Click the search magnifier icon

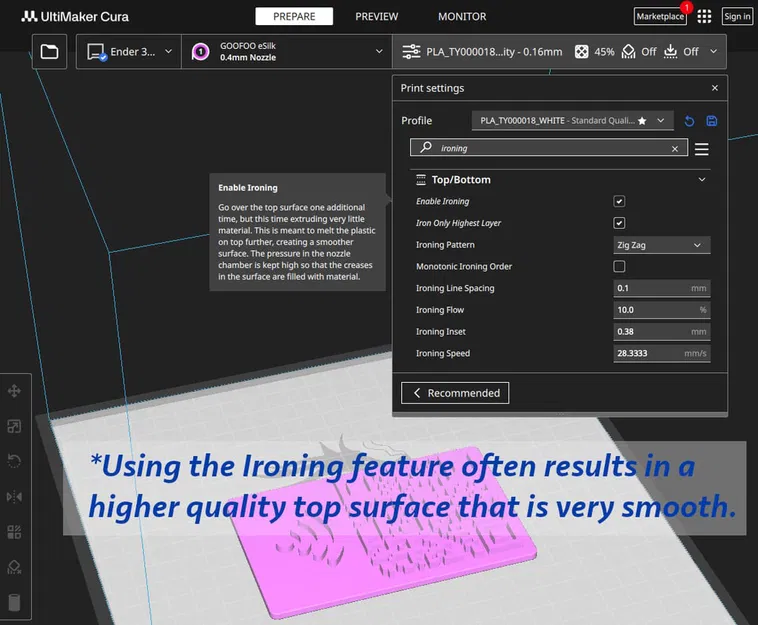pos(425,147)
